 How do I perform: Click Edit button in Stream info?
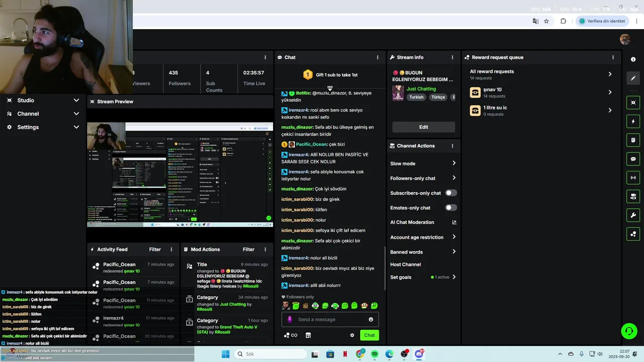[424, 127]
